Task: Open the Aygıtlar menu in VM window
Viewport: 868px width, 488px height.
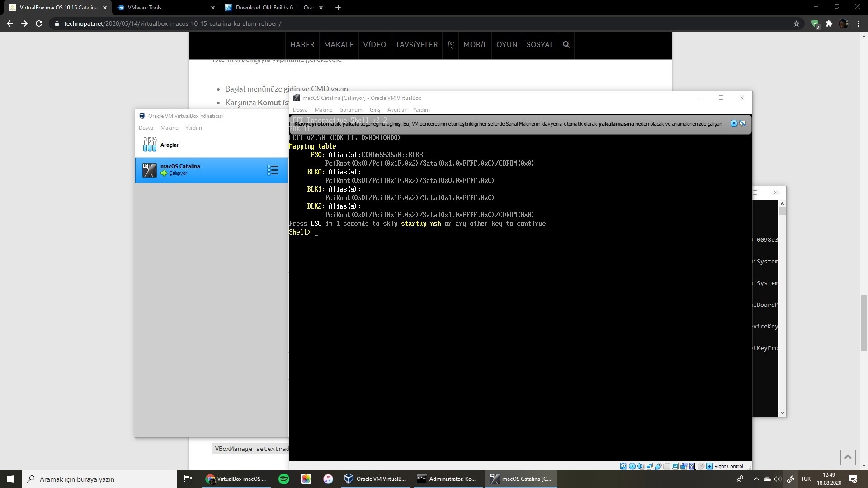Action: coord(396,110)
